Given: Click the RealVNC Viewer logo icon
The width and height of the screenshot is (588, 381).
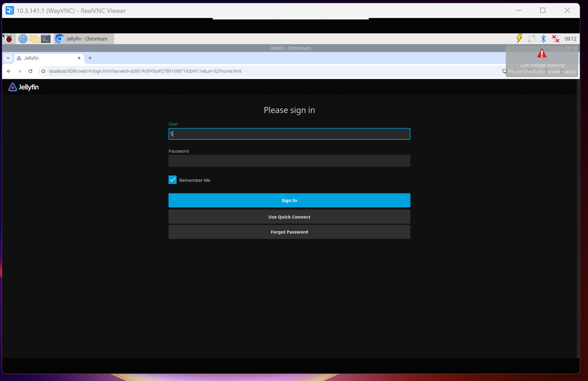Looking at the screenshot, I should 10,11.
